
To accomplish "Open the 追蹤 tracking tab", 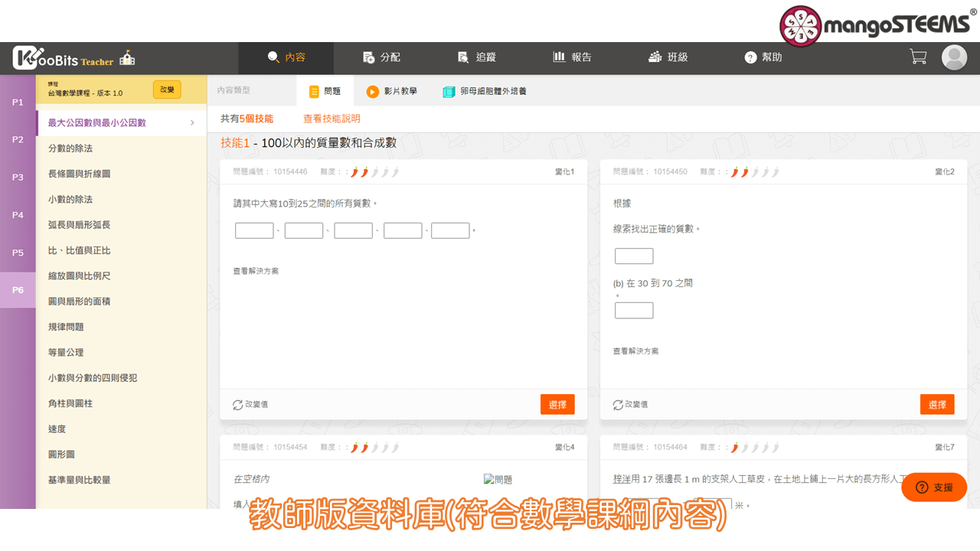I will (x=476, y=57).
